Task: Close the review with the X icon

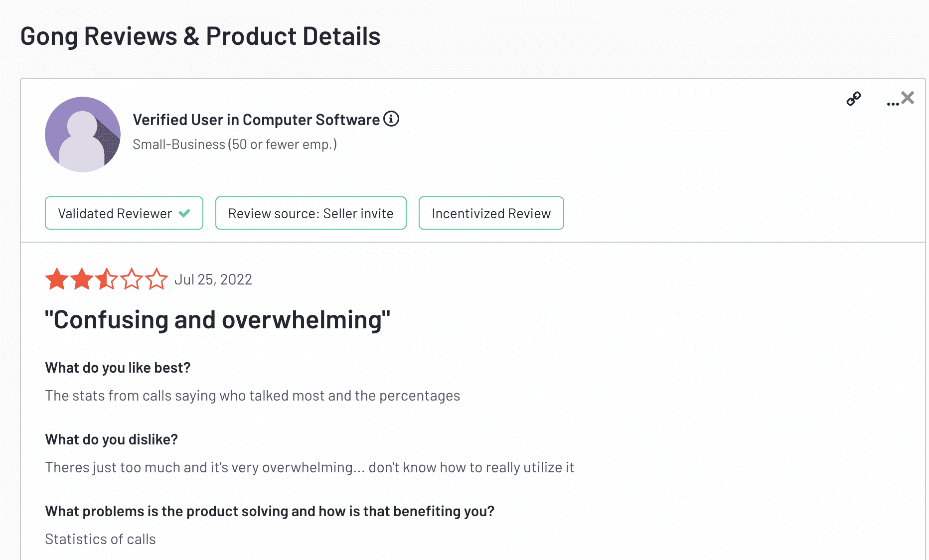Action: (908, 98)
